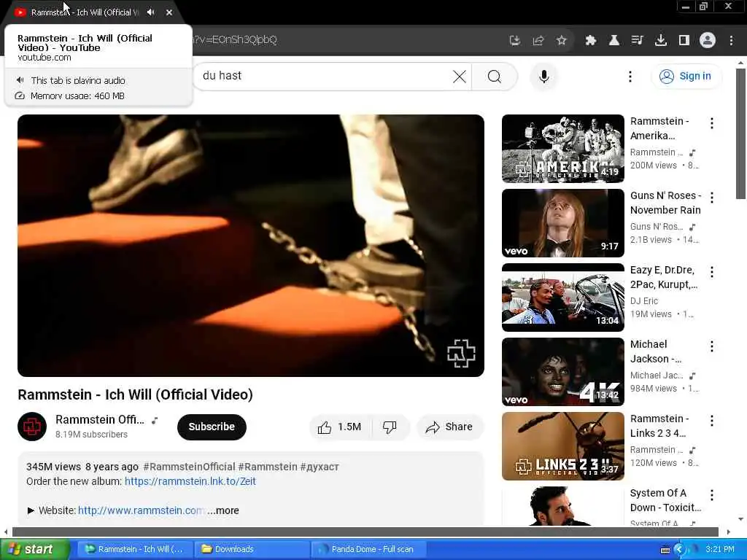Open the media control toolbar icon
Screen dimensions: 747x560
pos(637,41)
